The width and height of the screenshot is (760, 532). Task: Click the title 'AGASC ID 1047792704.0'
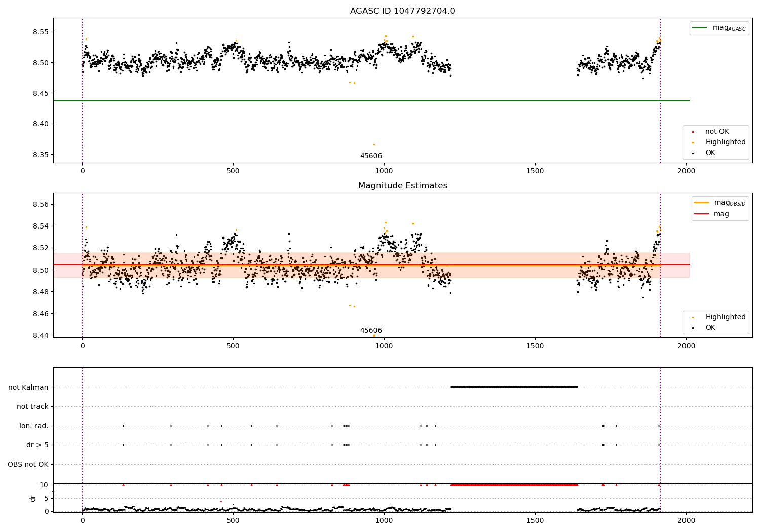tap(402, 11)
